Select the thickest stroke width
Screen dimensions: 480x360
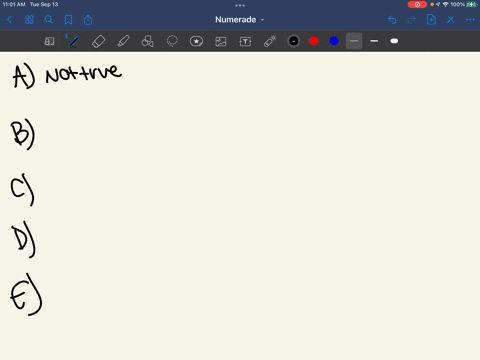(394, 41)
